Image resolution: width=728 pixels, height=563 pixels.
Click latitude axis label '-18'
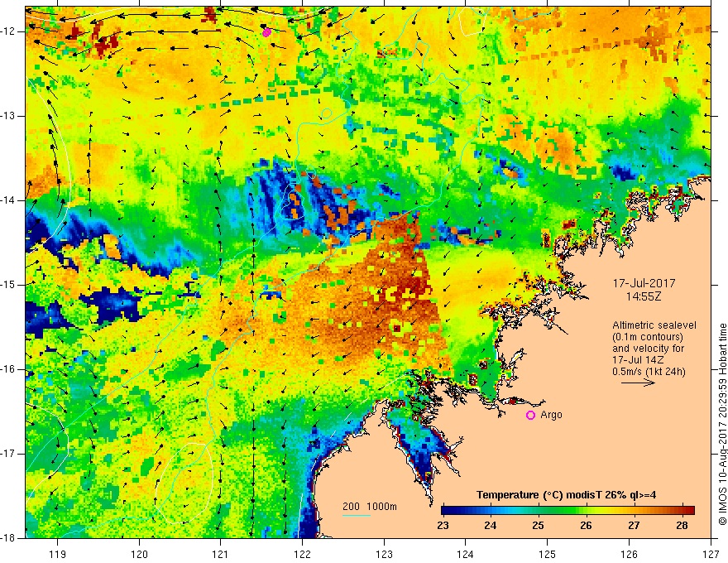click(x=9, y=538)
